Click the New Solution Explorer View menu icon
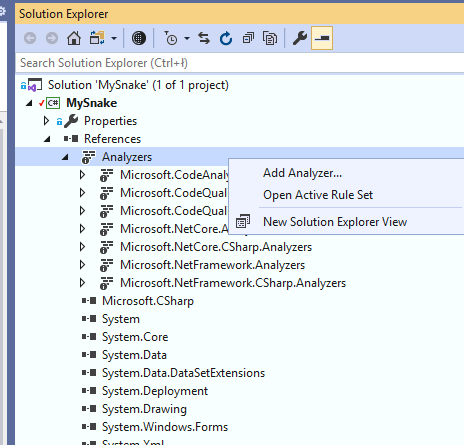 click(x=243, y=221)
